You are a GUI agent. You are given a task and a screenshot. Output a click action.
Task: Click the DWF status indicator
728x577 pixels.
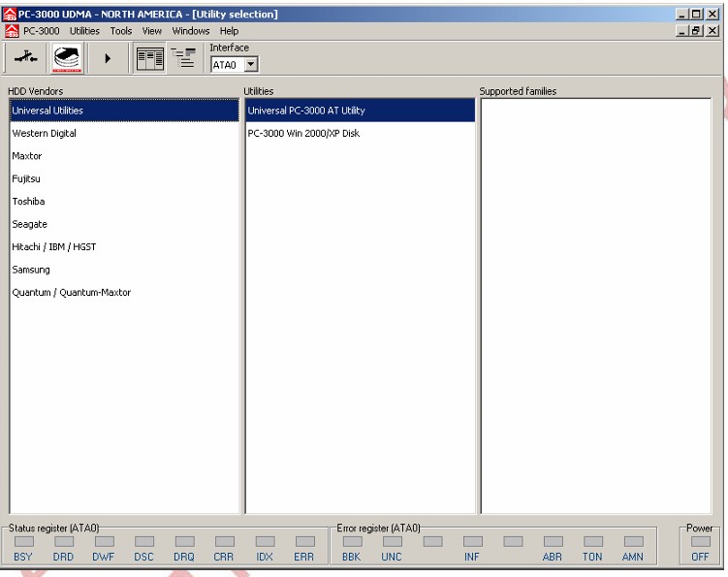click(104, 542)
